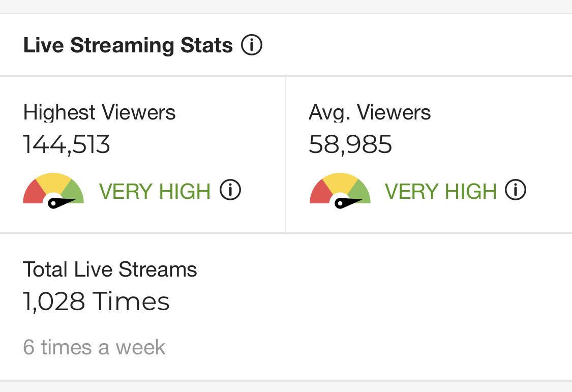Click yellow segment of Highest Viewers gauge
This screenshot has height=392, width=572.
(x=53, y=182)
